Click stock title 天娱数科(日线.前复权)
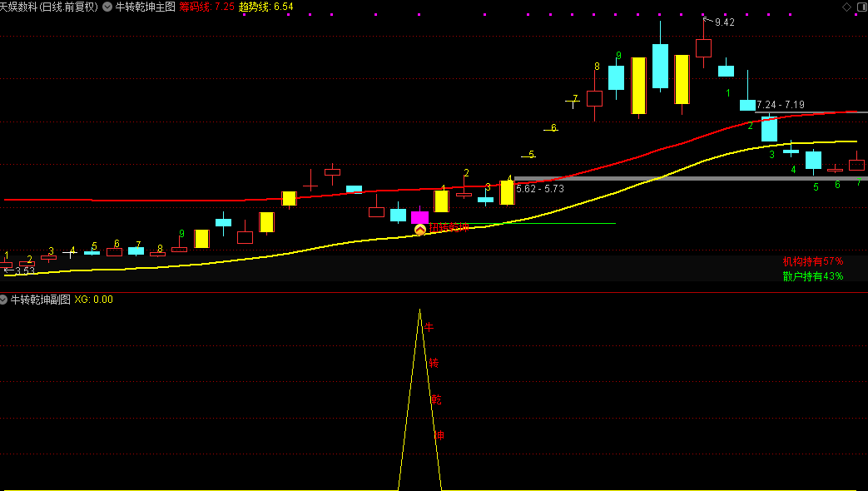The width and height of the screenshot is (868, 491). coord(49,7)
